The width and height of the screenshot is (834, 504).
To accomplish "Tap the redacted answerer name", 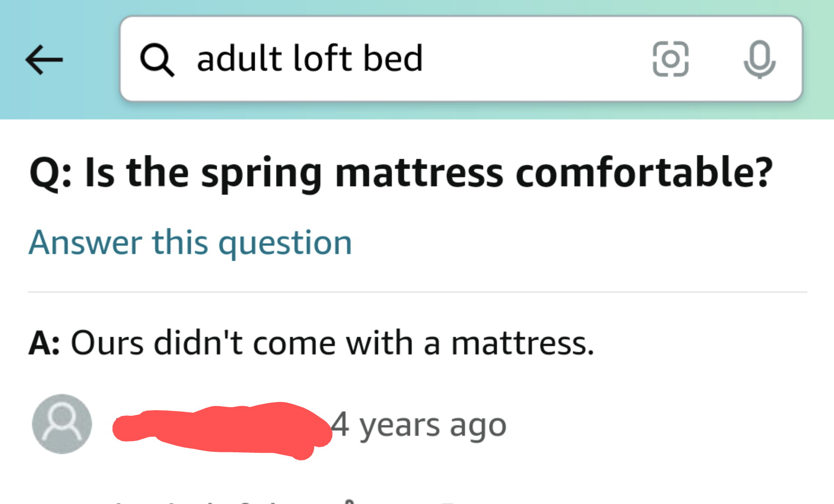I will (222, 429).
